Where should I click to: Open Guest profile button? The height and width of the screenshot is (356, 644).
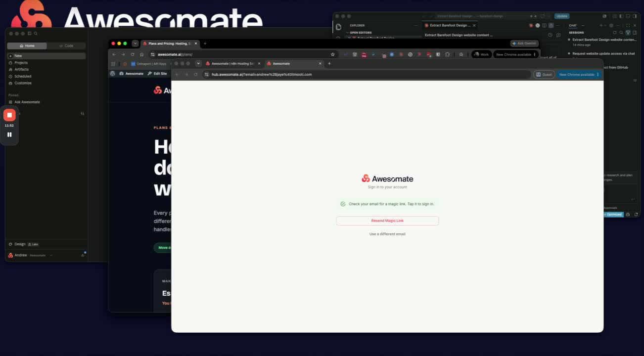pos(544,75)
